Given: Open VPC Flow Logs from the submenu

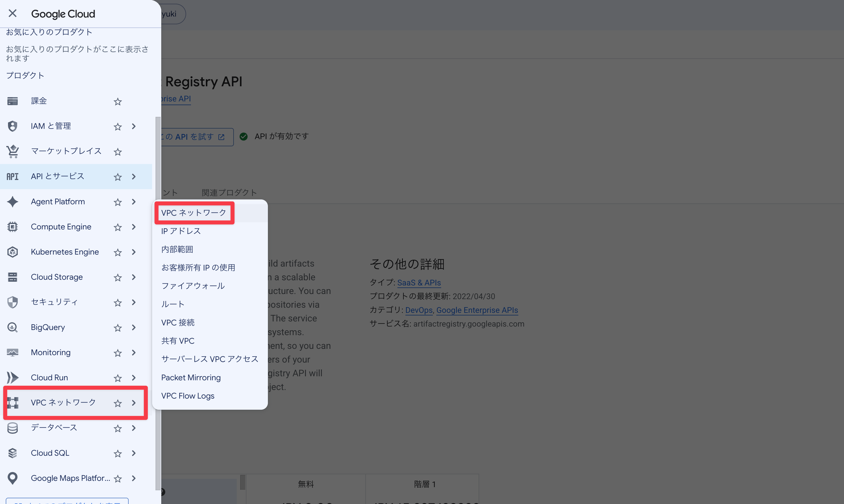Looking at the screenshot, I should tap(210, 396).
